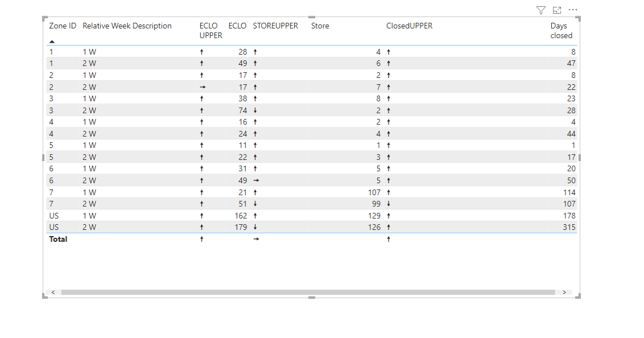Select the Days closed value 44
This screenshot has width=644, height=338.
pos(571,134)
